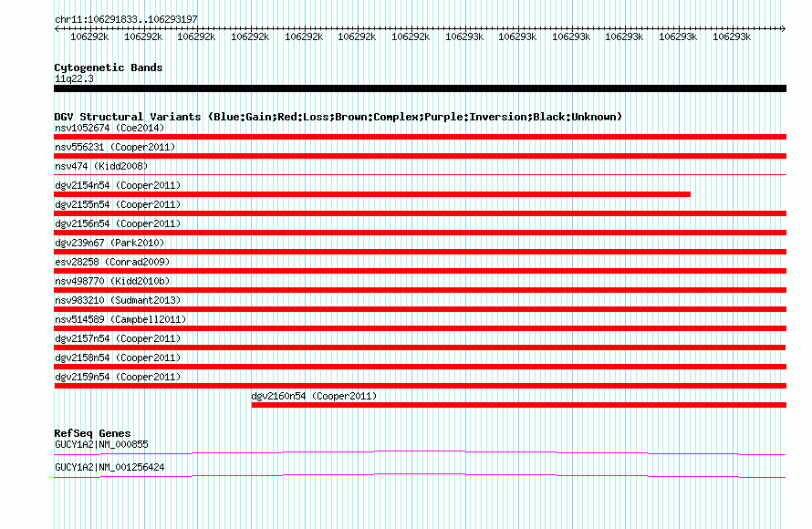
Task: Click the black 11q22.3 cytogenetic band bar
Action: click(420, 88)
